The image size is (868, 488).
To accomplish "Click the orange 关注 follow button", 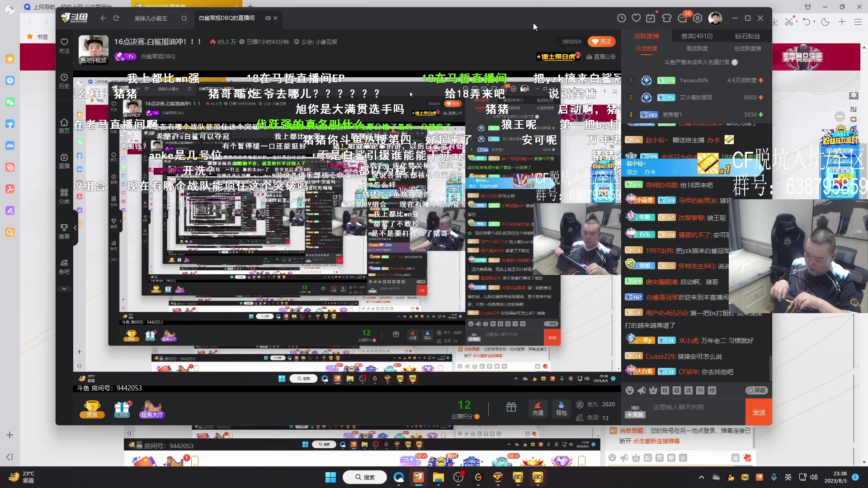I will [x=602, y=41].
